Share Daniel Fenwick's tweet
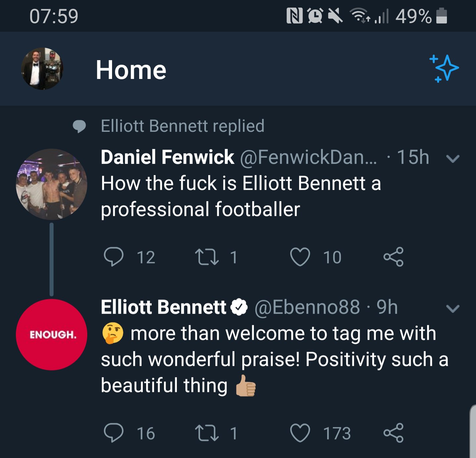The width and height of the screenshot is (476, 458). [393, 257]
